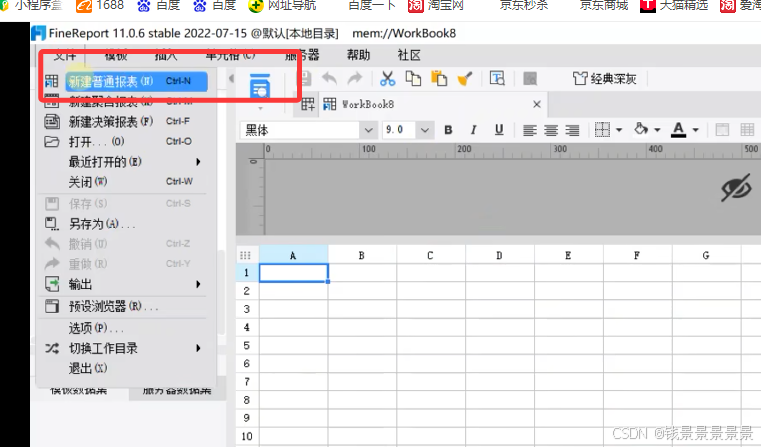This screenshot has width=761, height=447.
Task: Open the 9.0 font size dropdown
Action: [425, 130]
